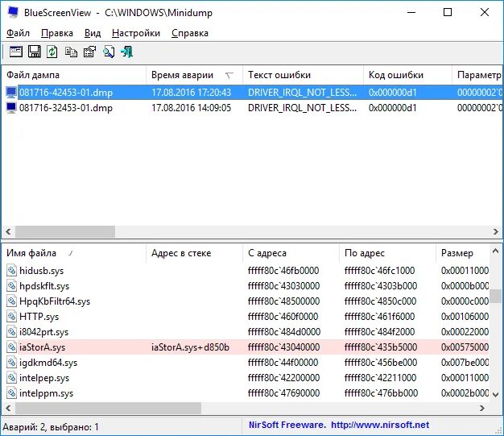The height and width of the screenshot is (436, 504).
Task: Click lower pane vertical scrollbar thumb
Action: 495,296
